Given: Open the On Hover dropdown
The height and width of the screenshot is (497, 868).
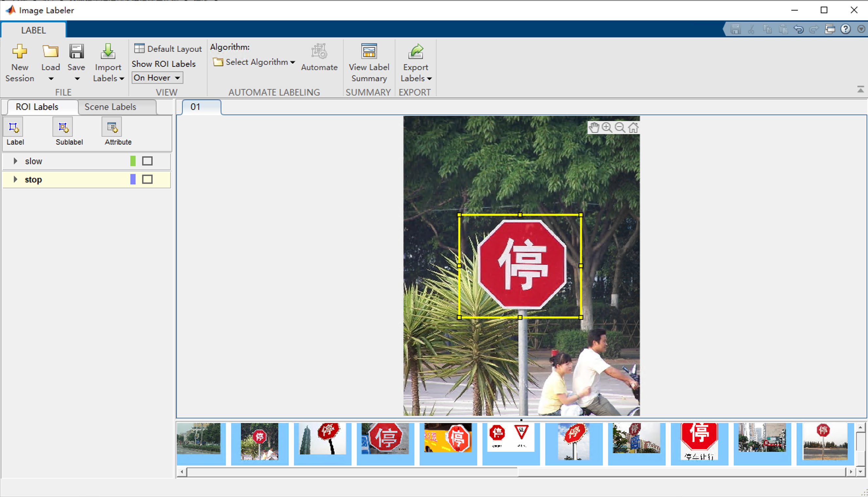Looking at the screenshot, I should coord(157,78).
